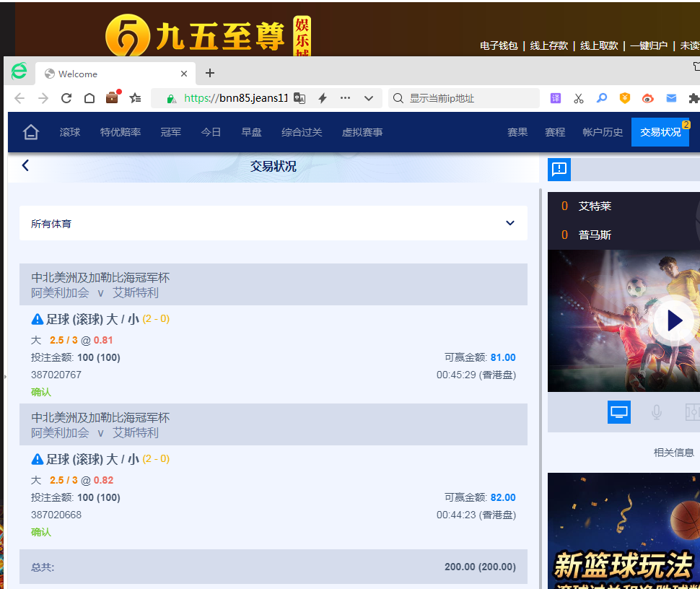
Task: Open the announcement message icon
Action: click(x=559, y=169)
